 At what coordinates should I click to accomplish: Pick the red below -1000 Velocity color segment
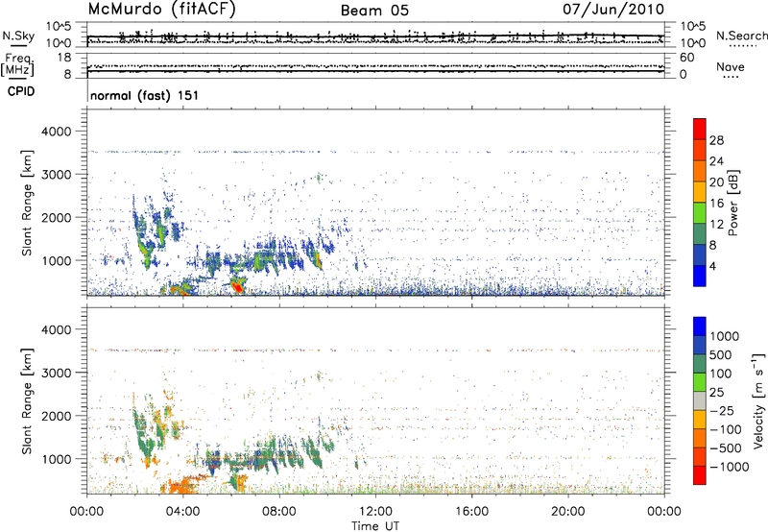700,475
